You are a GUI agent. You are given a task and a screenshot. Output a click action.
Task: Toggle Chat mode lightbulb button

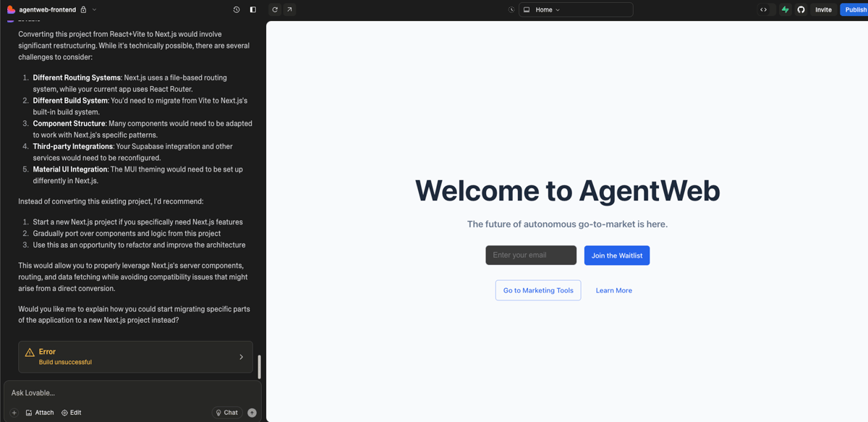(226, 413)
